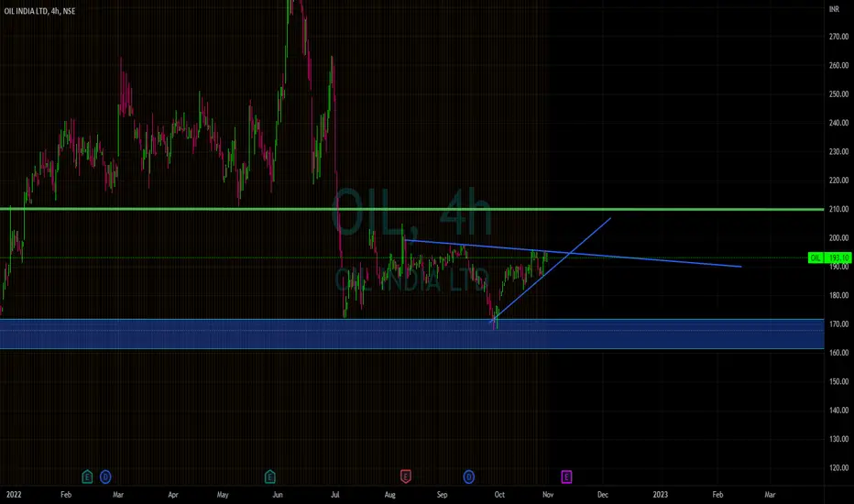Image resolution: width=854 pixels, height=504 pixels.
Task: Select the green horizontal line at 210
Action: point(411,209)
